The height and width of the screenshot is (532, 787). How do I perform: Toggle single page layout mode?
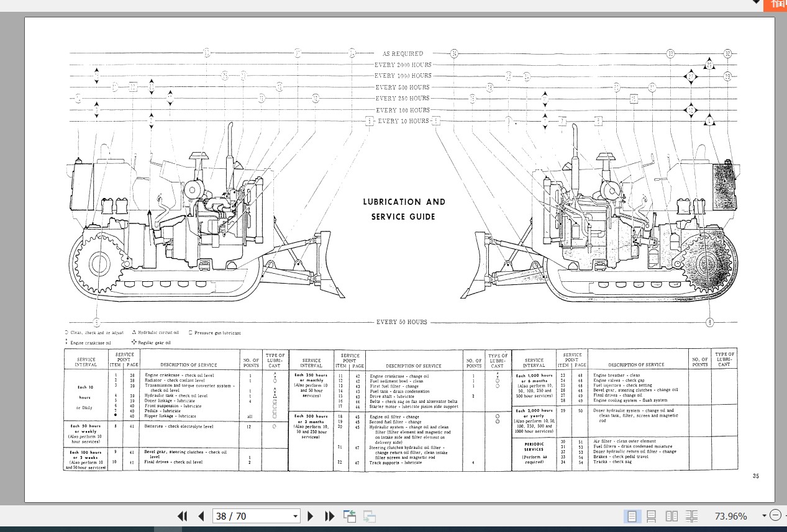click(x=632, y=516)
